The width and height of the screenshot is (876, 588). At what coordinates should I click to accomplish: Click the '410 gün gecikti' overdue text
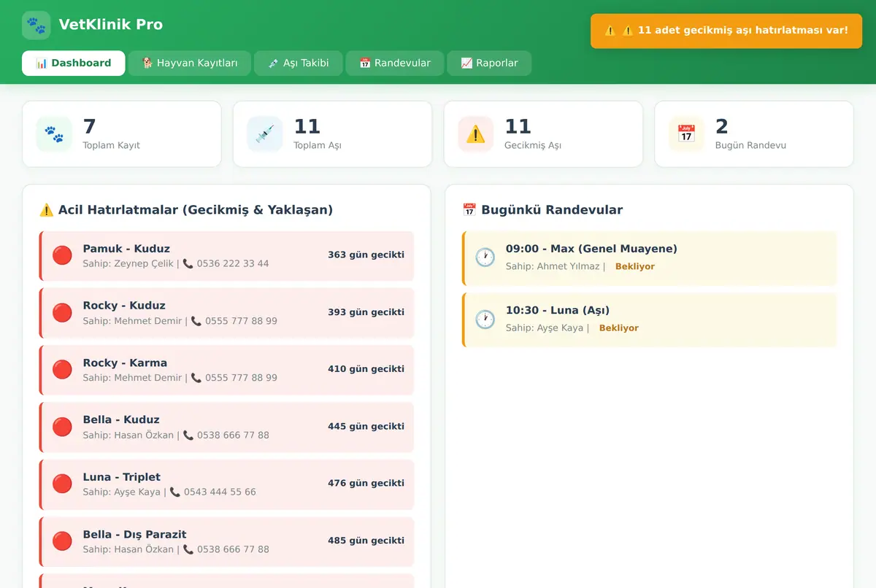coord(366,369)
